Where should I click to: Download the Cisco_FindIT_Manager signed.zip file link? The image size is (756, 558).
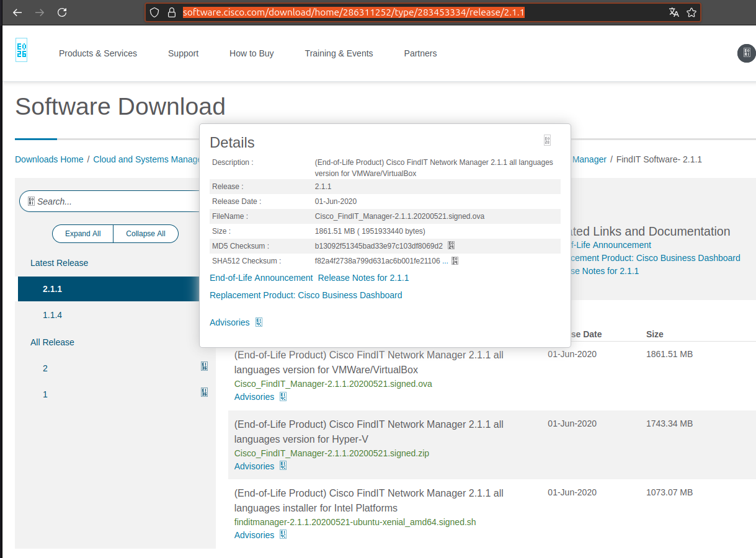coord(331,453)
